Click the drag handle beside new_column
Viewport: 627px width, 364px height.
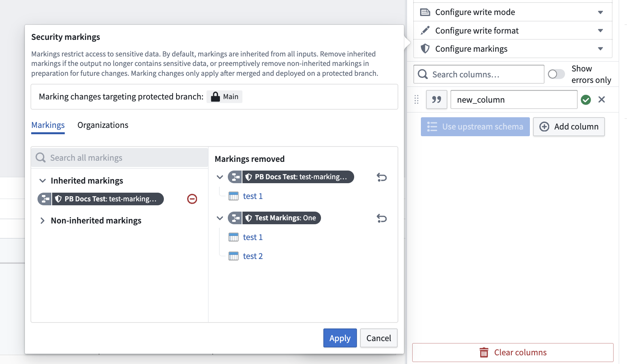(417, 99)
